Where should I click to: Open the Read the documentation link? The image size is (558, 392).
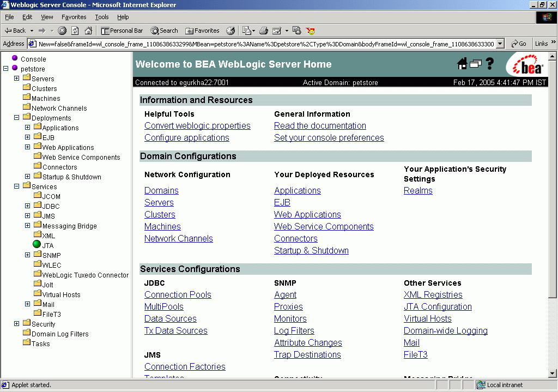[x=320, y=126]
